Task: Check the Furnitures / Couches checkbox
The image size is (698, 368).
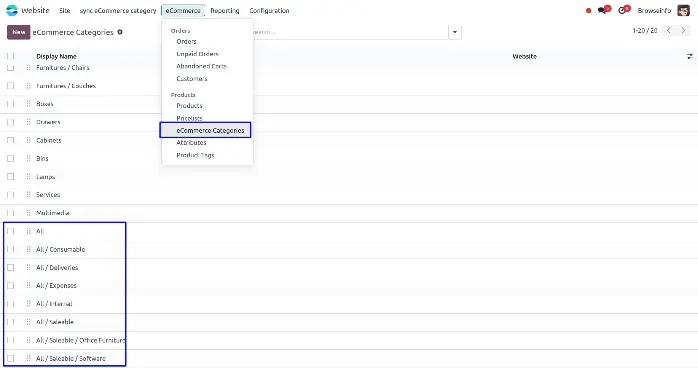Action: 11,86
